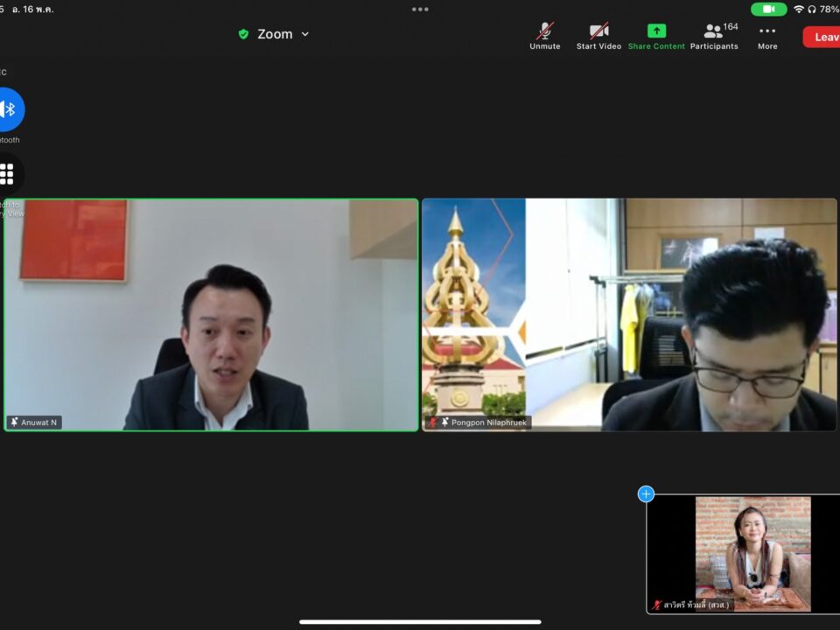Click muted mic icon on self-view label
This screenshot has height=630, width=840.
click(657, 605)
